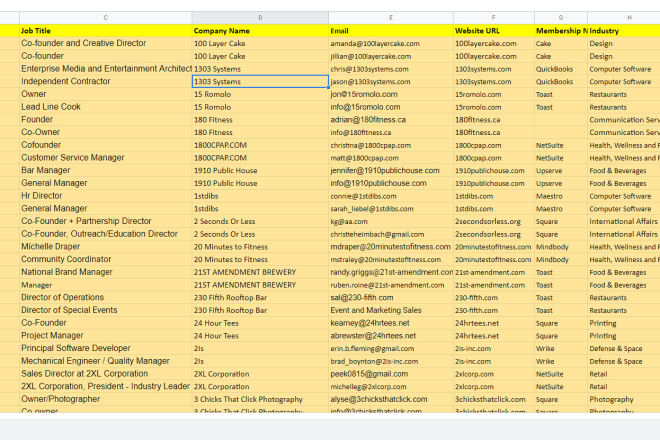Click National Brand Manager cell

[x=105, y=272]
